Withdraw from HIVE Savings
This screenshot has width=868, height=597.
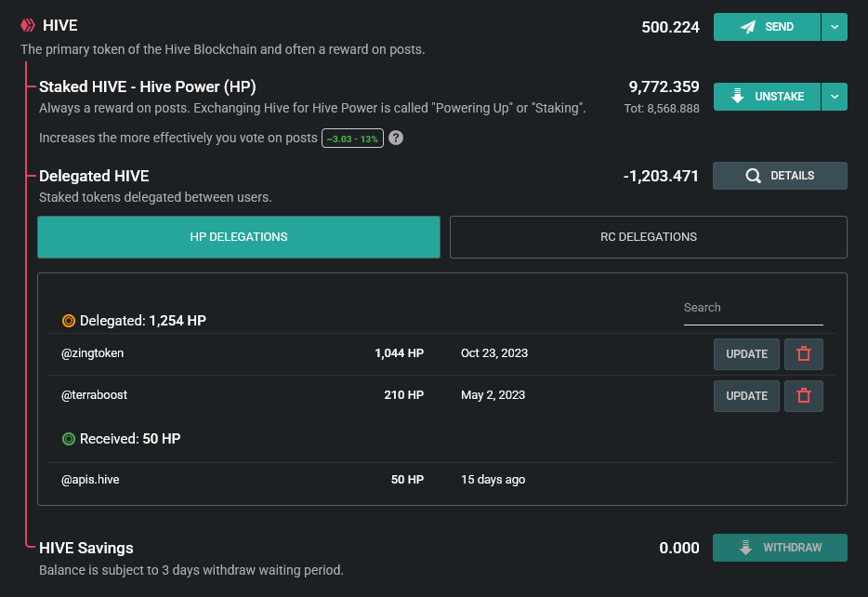780,548
